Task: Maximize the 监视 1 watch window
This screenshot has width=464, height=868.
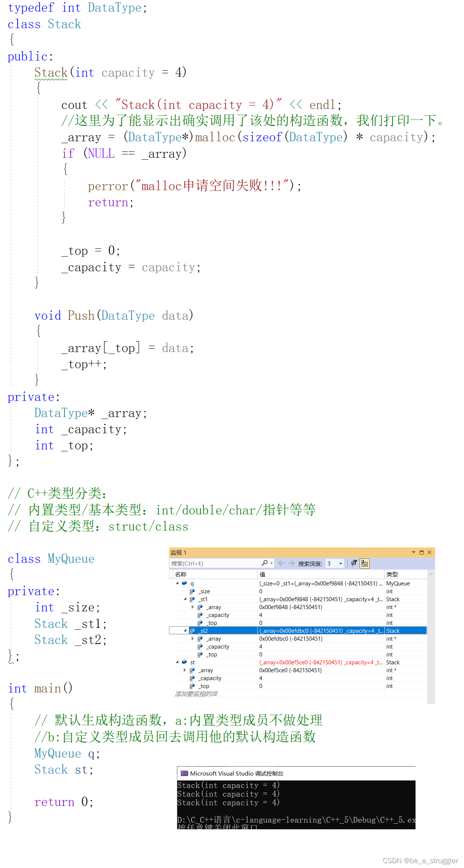Action: coord(422,552)
